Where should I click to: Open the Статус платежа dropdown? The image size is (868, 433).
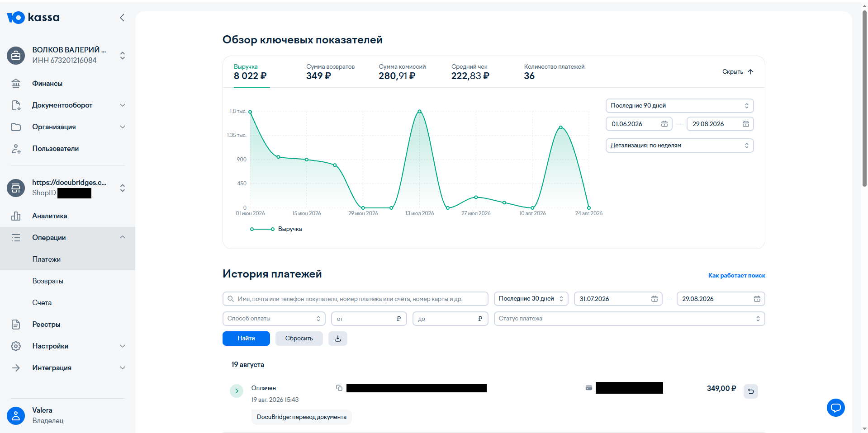pyautogui.click(x=629, y=319)
